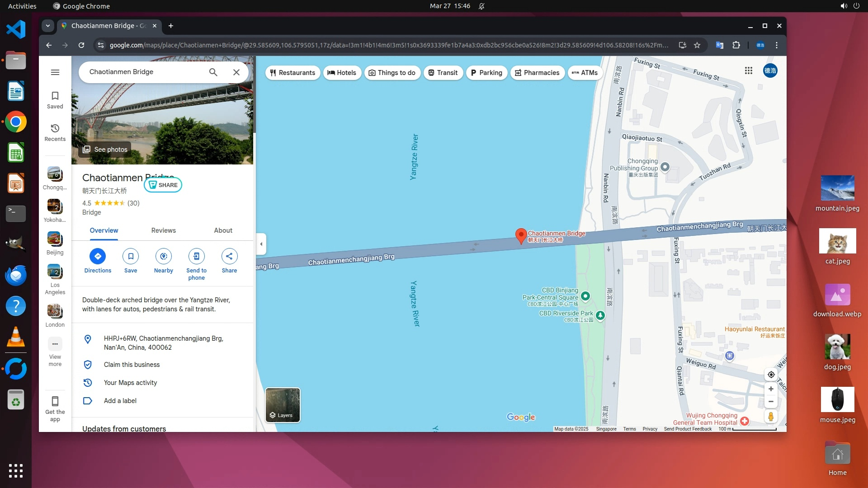
Task: Switch to the About tab
Action: pos(223,230)
